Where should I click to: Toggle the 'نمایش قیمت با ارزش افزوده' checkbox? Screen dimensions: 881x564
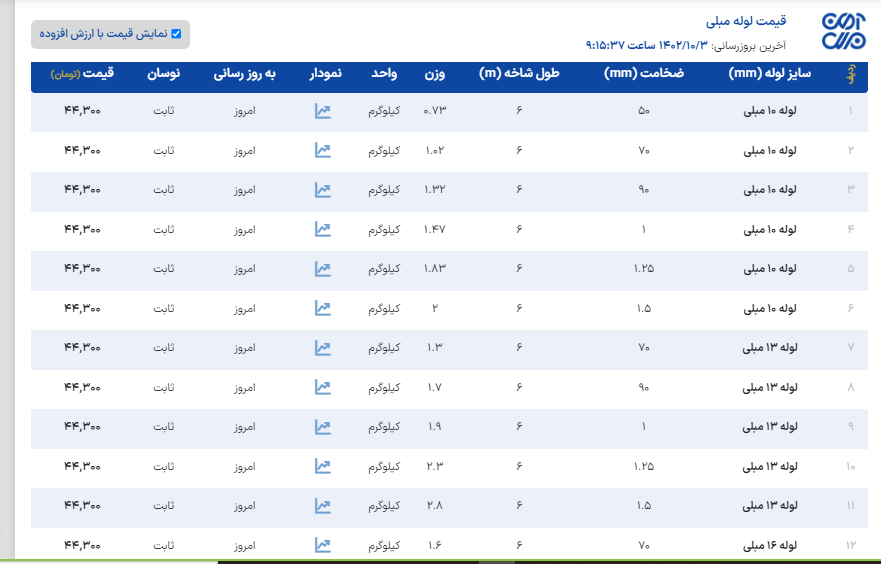click(177, 34)
